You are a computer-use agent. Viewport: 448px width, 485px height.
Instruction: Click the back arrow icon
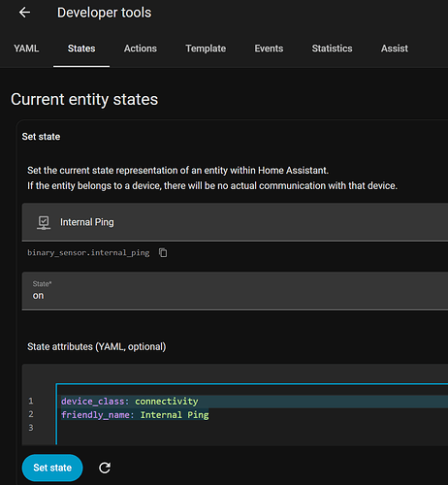[24, 13]
